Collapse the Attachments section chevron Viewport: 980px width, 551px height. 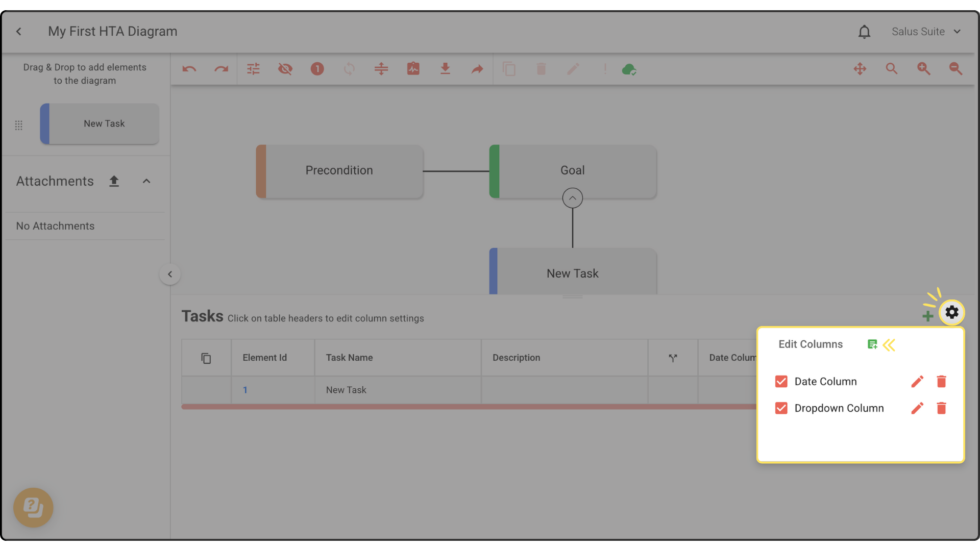coord(146,181)
